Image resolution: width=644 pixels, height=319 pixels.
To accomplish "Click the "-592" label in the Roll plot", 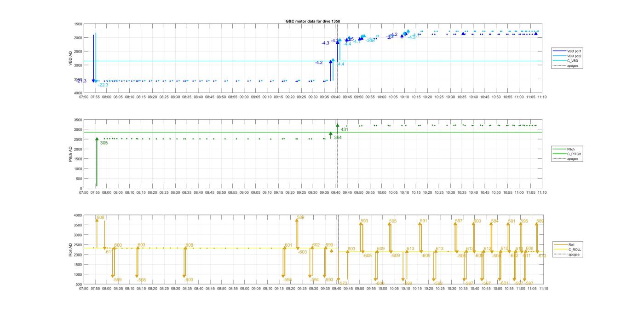I will tap(438, 283).
